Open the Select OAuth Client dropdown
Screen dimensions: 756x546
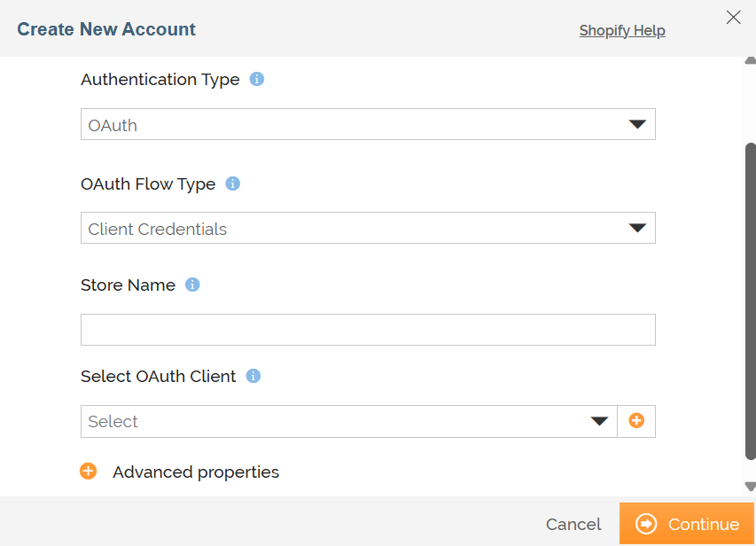[x=348, y=421]
